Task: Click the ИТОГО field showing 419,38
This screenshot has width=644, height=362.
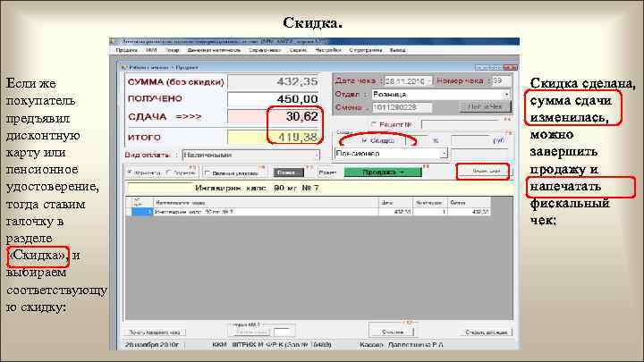Action: [273, 137]
